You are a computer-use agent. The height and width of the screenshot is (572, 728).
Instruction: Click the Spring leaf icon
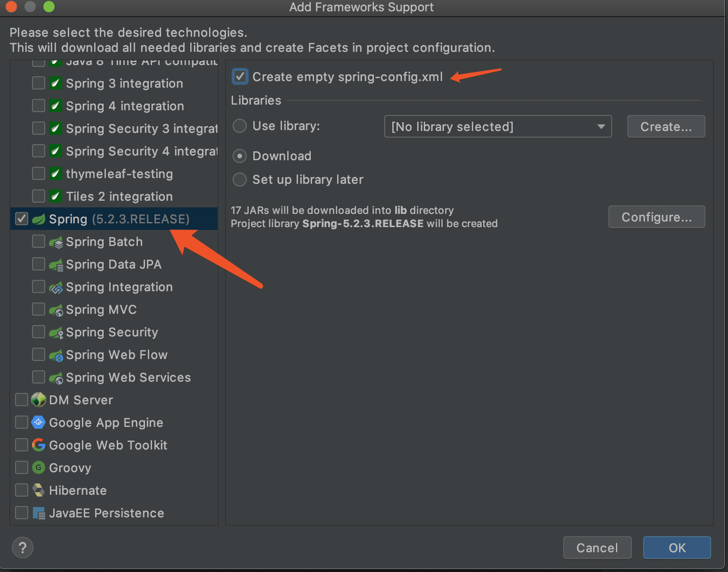(x=39, y=219)
